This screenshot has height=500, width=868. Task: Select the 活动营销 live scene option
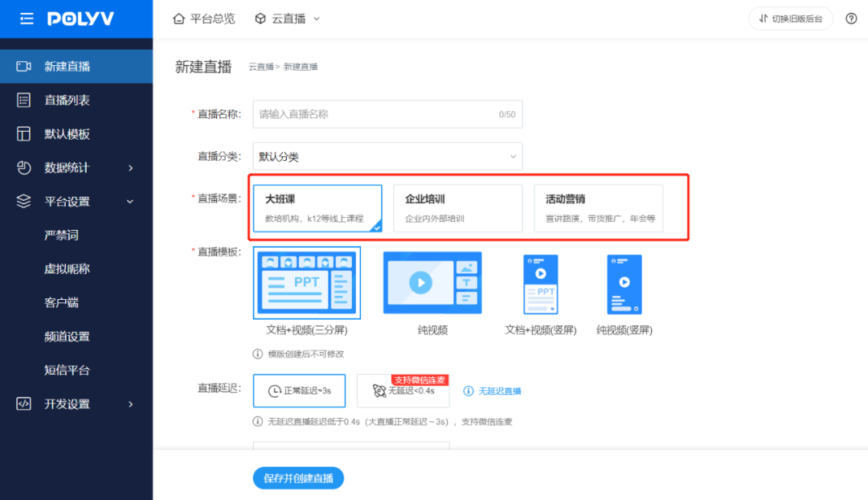[x=598, y=208]
